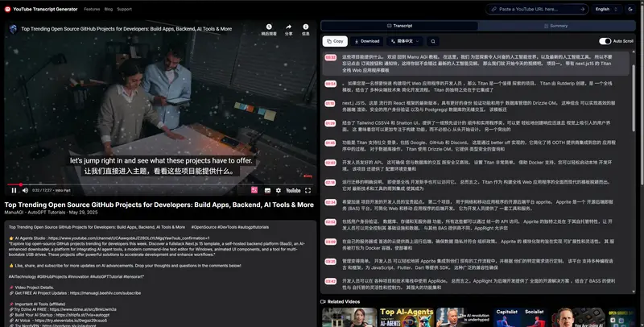Click the video progress bar
Viewport: 644px width, 327px height.
[x=160, y=184]
